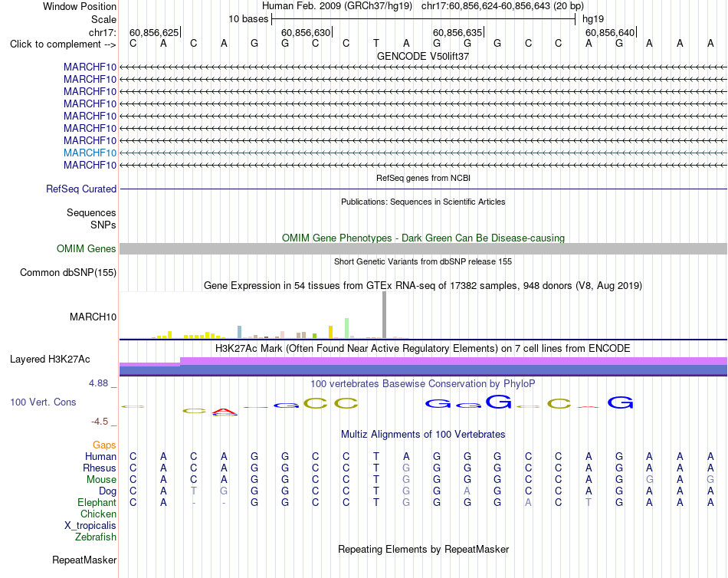Click the RefSeq Curated label
Screen dimensions: 728x578
(x=81, y=189)
